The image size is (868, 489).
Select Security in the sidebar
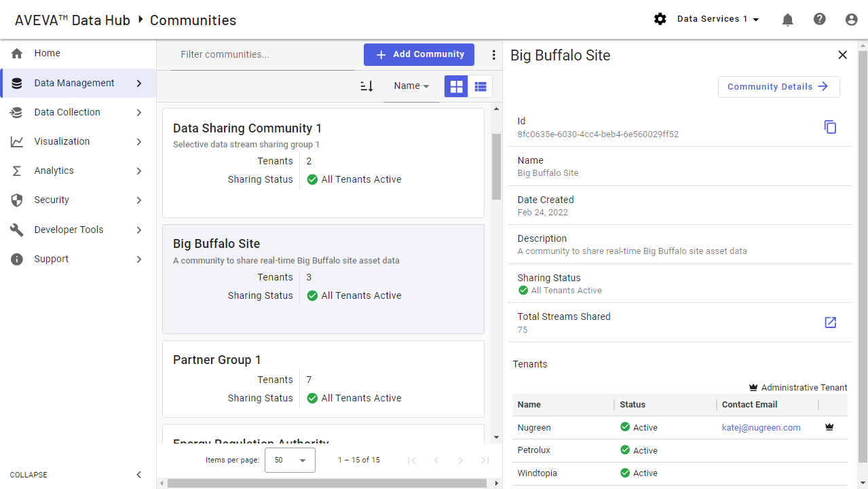pos(78,200)
